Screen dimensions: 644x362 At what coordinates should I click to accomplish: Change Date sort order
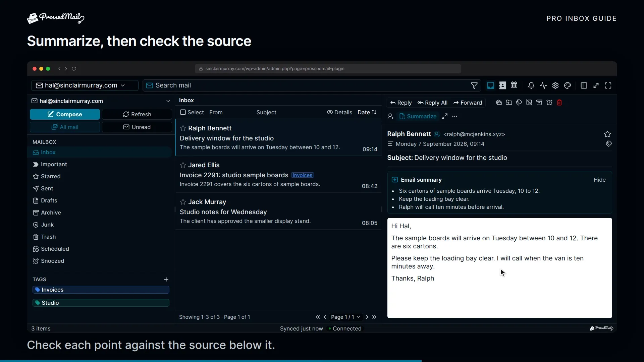click(x=367, y=112)
